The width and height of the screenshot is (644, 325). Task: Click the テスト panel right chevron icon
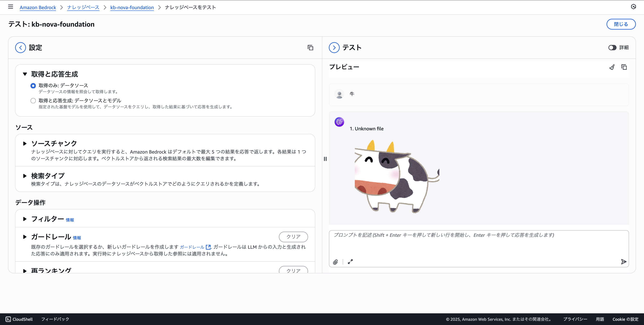(334, 47)
